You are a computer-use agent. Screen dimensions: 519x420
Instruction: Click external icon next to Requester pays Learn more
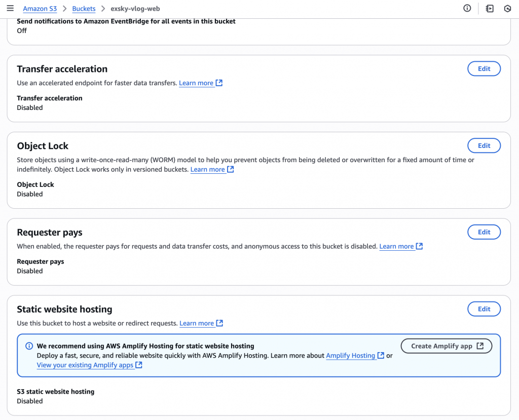coord(419,246)
